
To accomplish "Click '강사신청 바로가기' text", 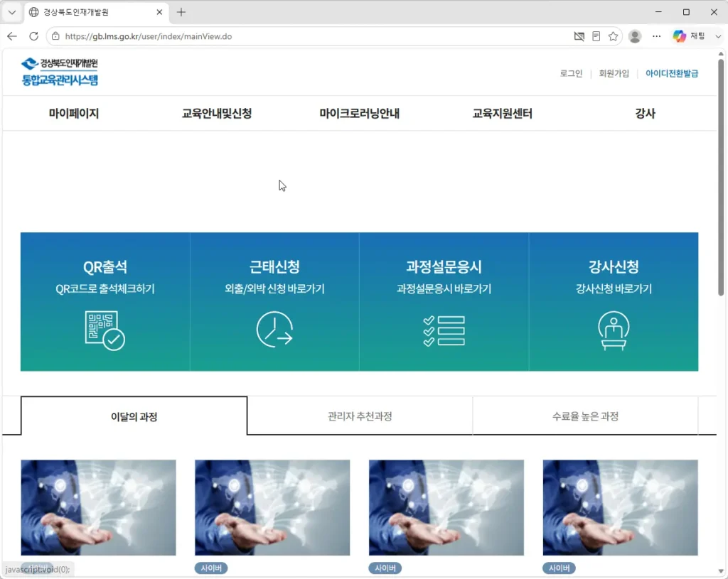I will [614, 288].
